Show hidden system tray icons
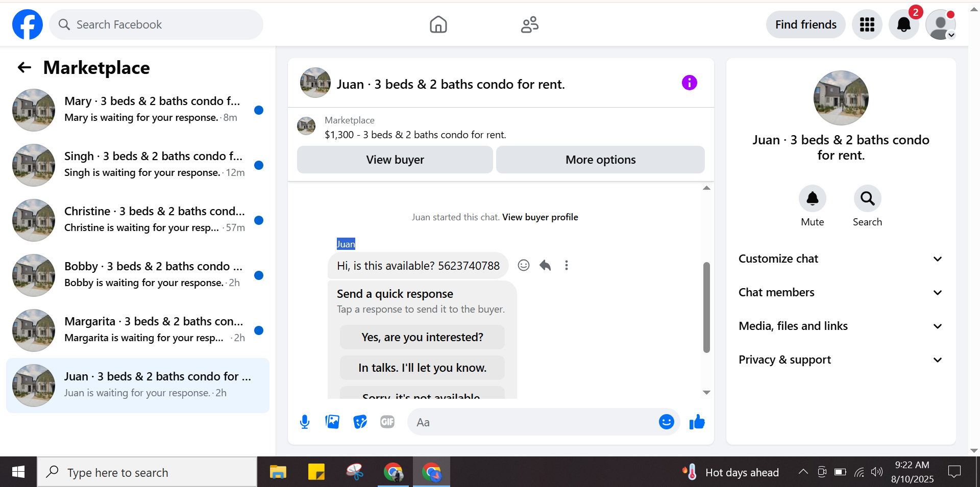Screen dimensions: 980x487 (803, 472)
